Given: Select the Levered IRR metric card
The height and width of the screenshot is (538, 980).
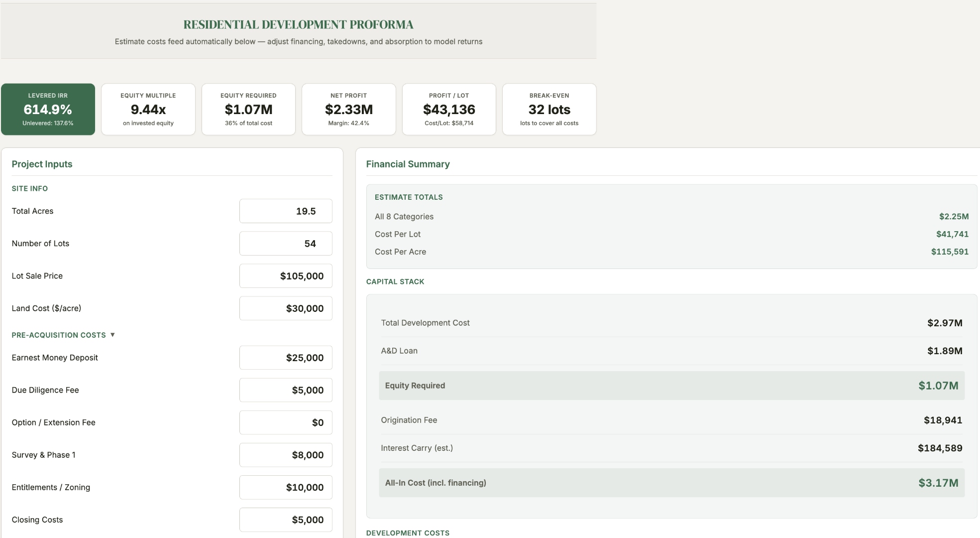Looking at the screenshot, I should [48, 109].
